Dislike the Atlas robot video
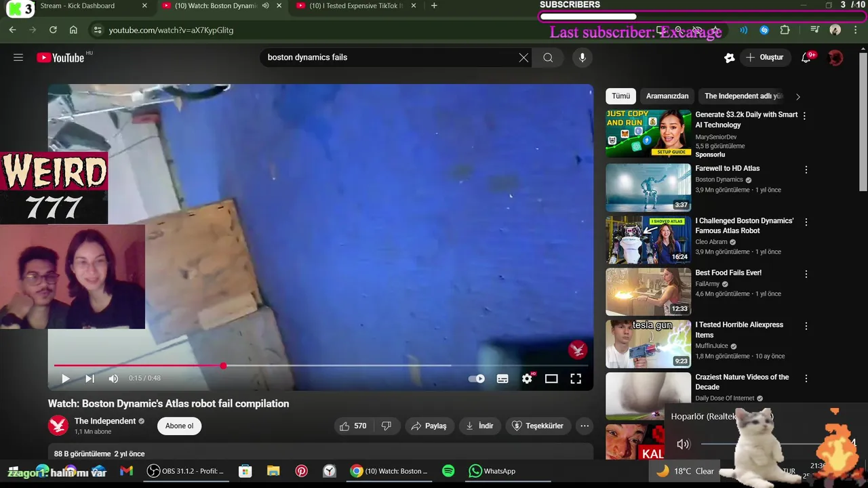This screenshot has height=488, width=868. point(387,426)
